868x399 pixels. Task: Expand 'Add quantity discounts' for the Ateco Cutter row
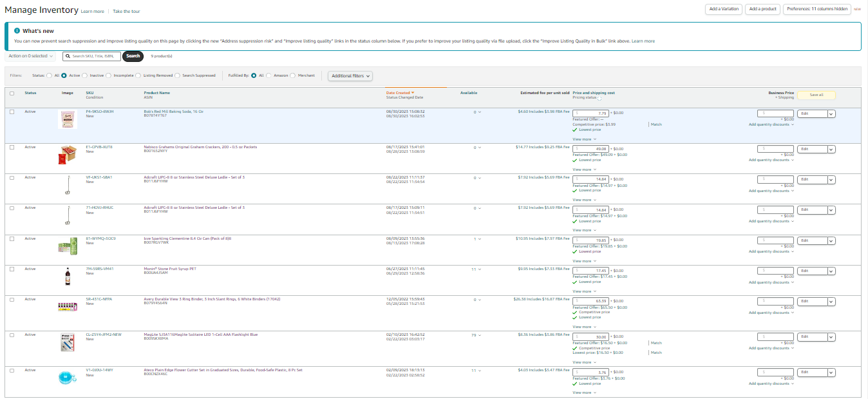click(771, 384)
